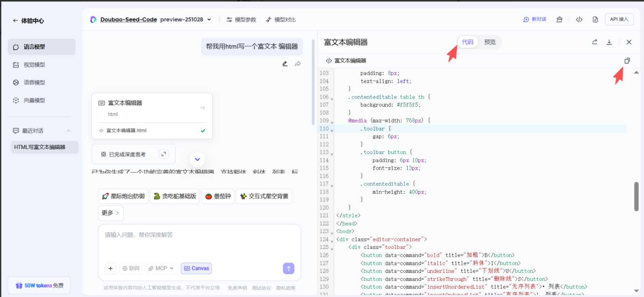
Task: Select the 交互式星空背景 suggestion
Action: click(264, 196)
